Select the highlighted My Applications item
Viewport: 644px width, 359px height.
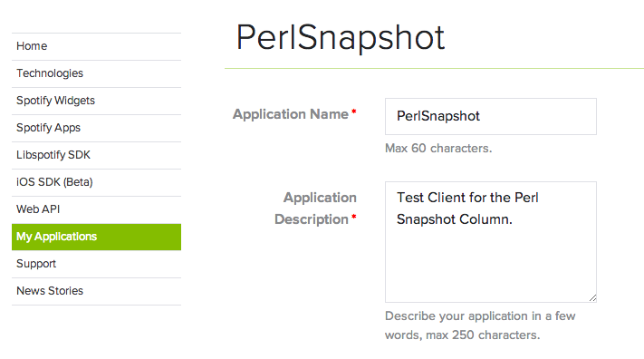pyautogui.click(x=96, y=237)
